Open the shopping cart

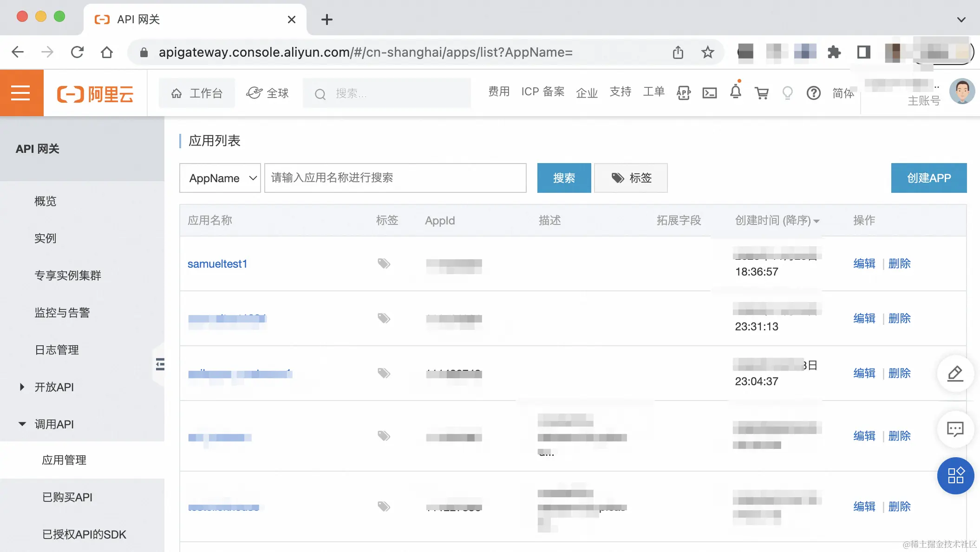tap(762, 93)
